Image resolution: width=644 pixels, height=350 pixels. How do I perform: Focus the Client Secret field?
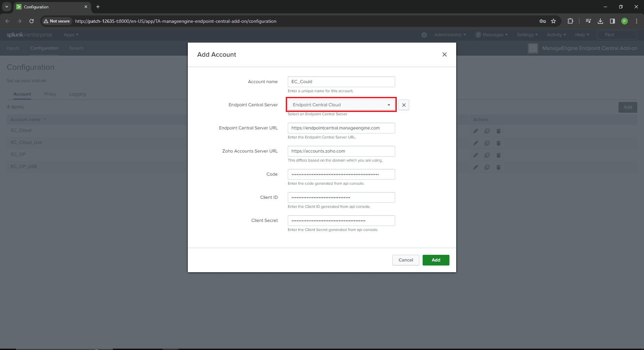click(341, 221)
